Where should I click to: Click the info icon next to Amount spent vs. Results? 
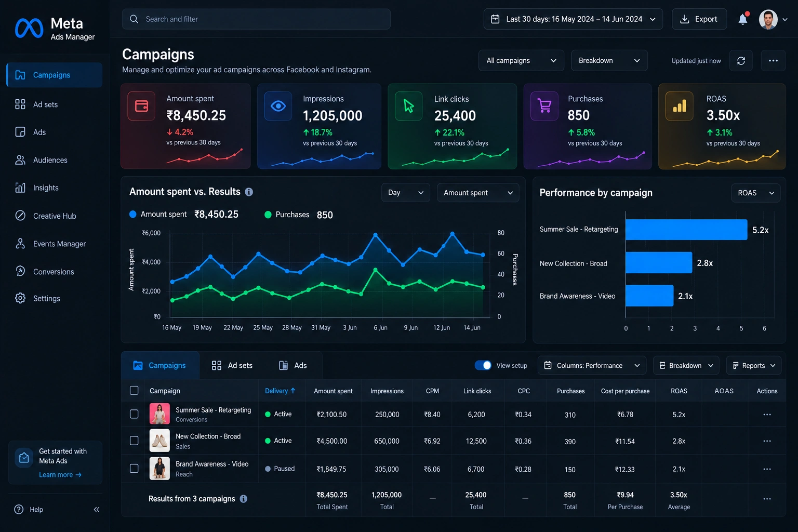(249, 192)
